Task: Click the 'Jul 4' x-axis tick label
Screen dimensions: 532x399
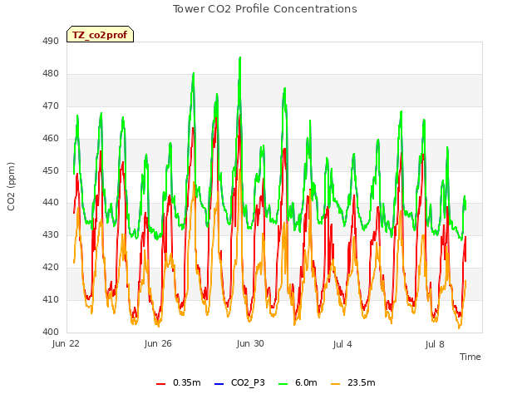Action: (342, 344)
